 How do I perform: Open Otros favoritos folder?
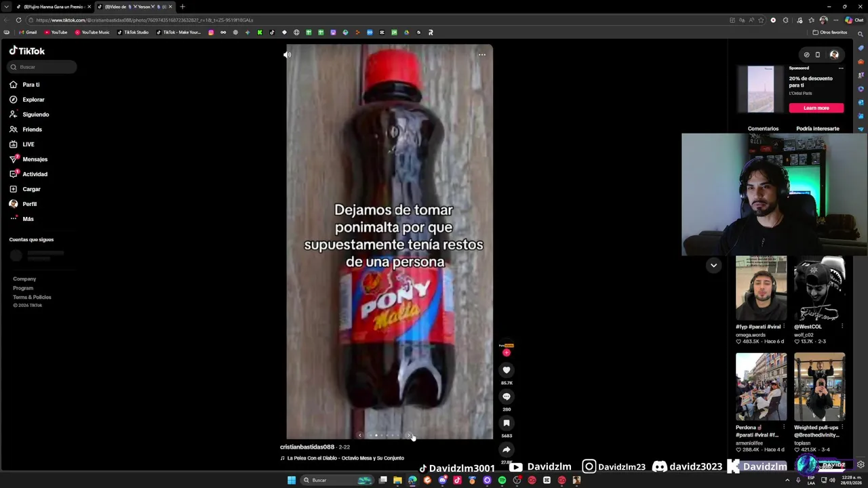click(x=831, y=33)
